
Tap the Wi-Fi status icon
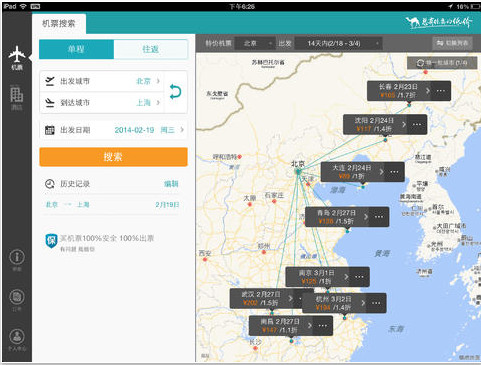pos(23,6)
